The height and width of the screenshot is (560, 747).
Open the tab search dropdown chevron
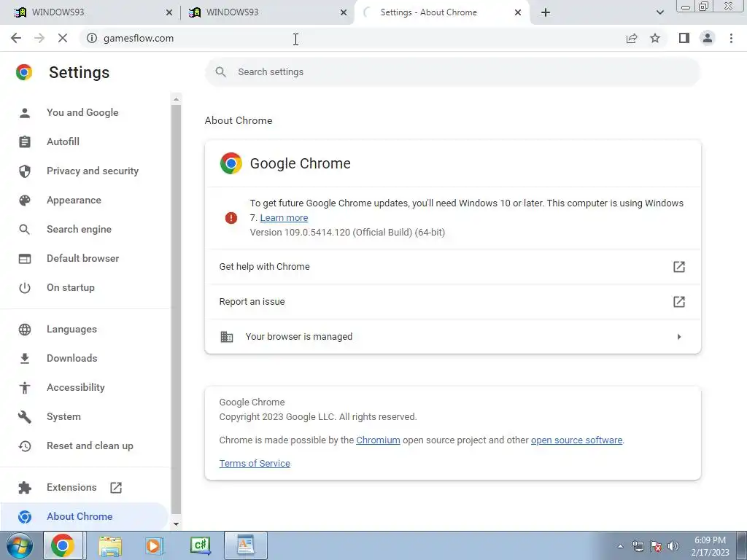[659, 12]
